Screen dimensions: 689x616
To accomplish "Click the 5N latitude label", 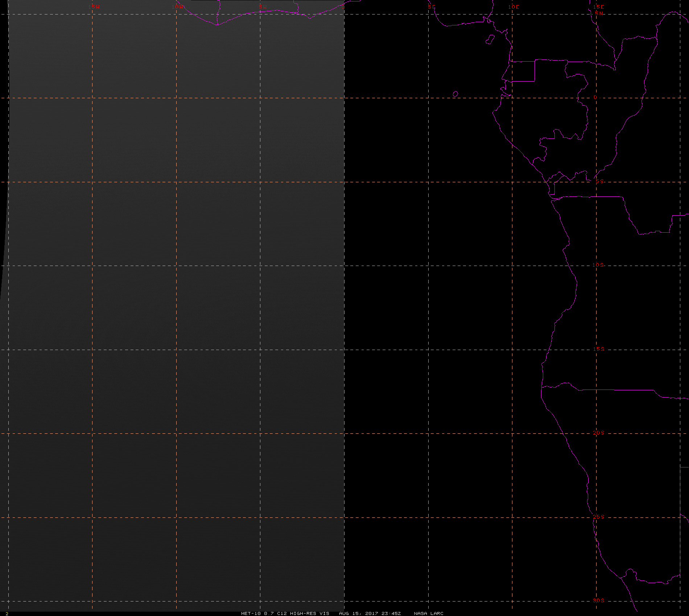I will tap(599, 13).
